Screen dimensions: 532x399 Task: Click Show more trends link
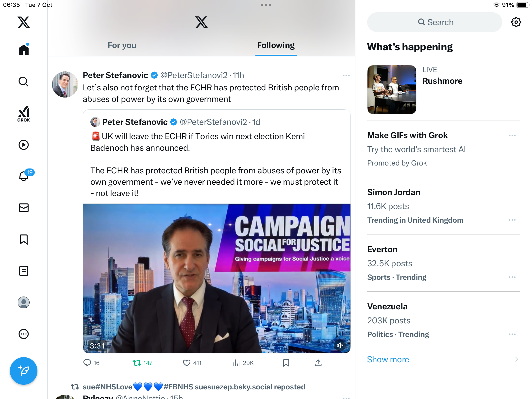(x=388, y=359)
